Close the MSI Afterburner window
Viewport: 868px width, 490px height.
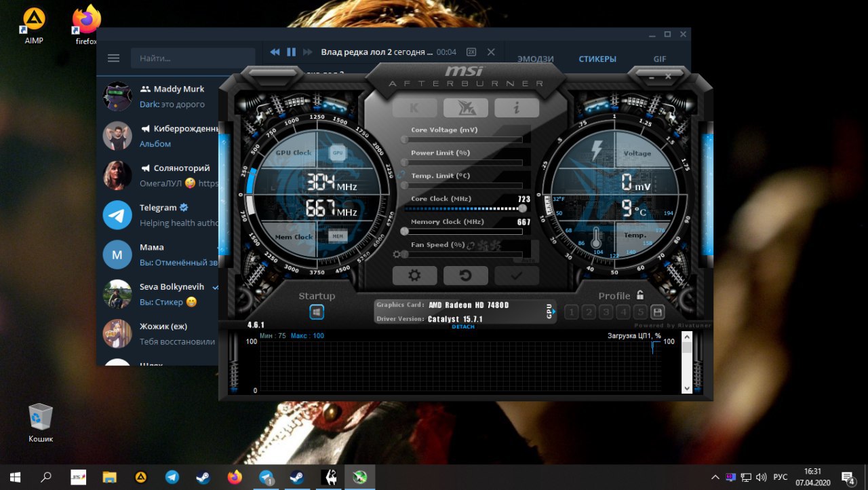point(668,77)
